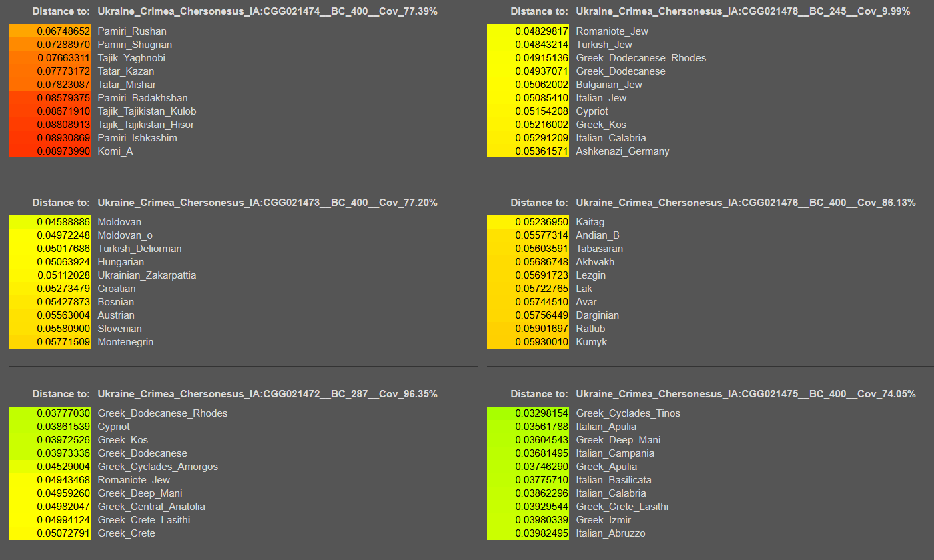Select the Ashkenazi_Germany label
Image resolution: width=934 pixels, height=560 pixels.
(x=623, y=151)
